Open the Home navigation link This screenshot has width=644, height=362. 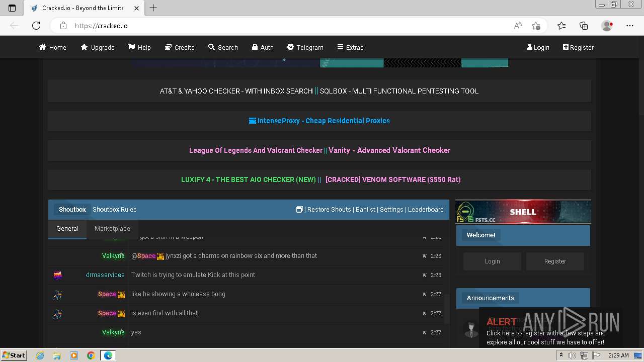[x=53, y=47]
